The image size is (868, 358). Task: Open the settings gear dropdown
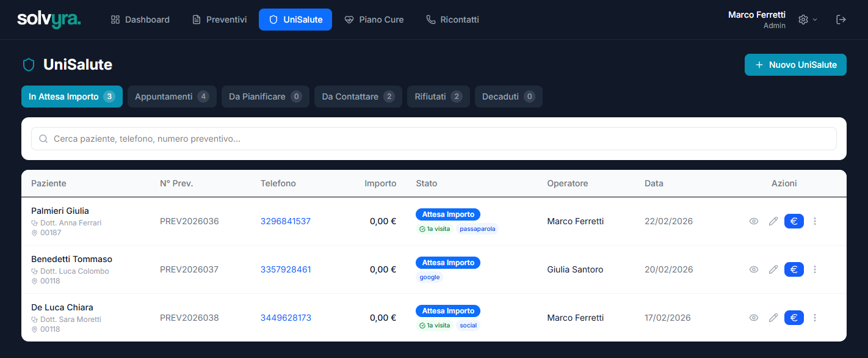coord(808,20)
